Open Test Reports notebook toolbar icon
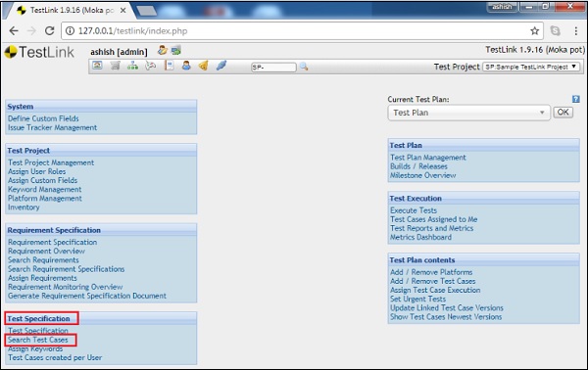This screenshot has height=370, width=588. (170, 66)
